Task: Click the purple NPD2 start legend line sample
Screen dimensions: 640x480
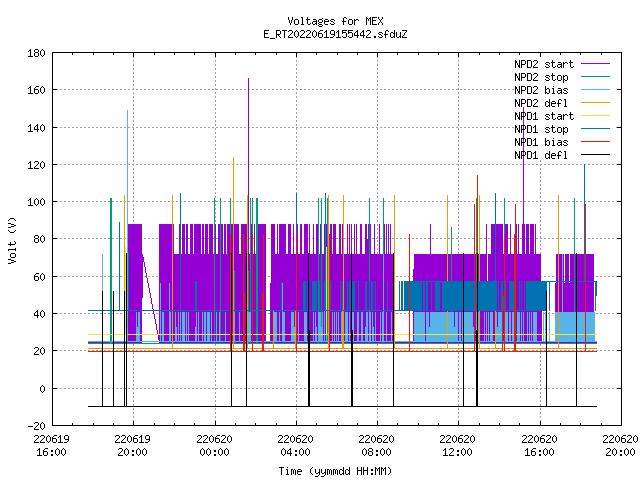Action: coord(595,64)
